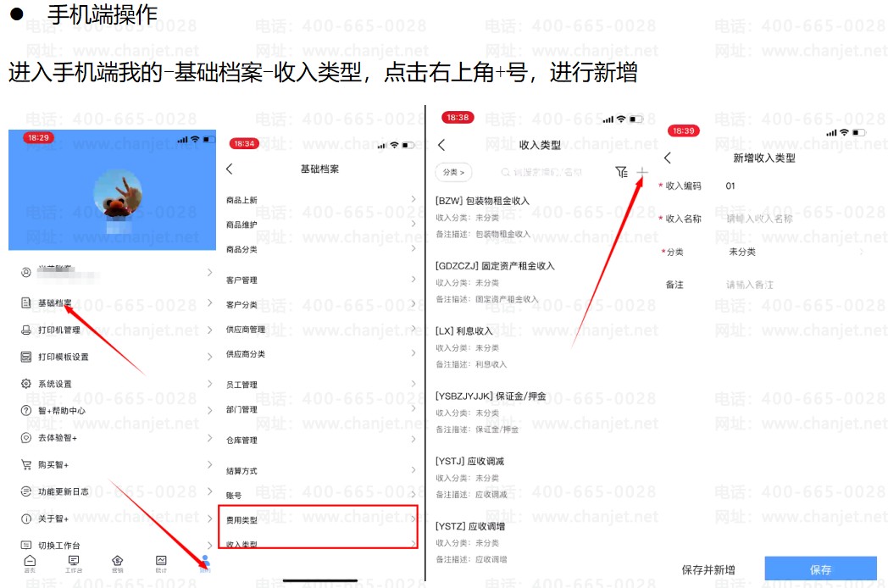Screen dimensions: 888x588
Task: Expand the 功能更新日志 row chevron
Action: (x=209, y=491)
